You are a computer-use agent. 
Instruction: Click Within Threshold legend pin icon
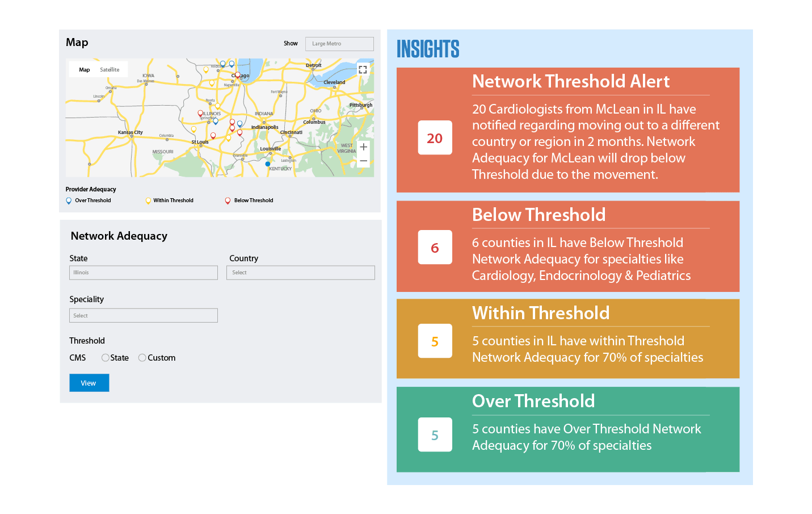pyautogui.click(x=148, y=200)
